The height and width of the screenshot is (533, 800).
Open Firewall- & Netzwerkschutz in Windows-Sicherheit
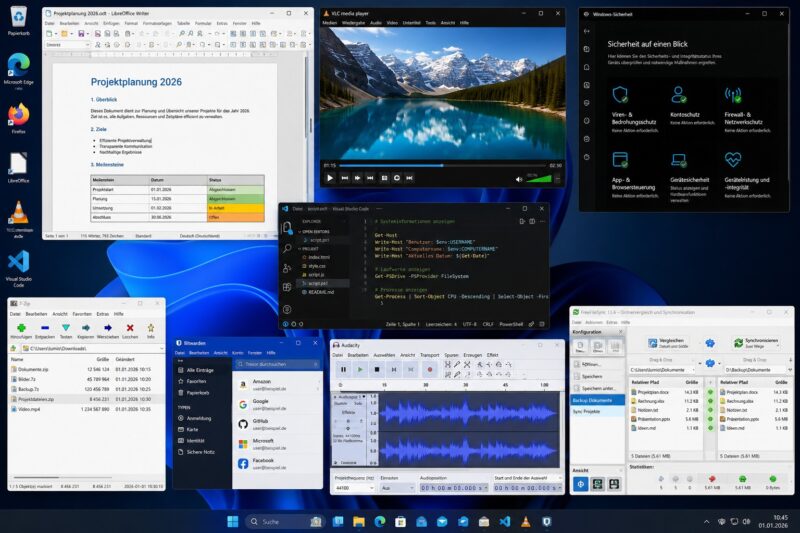[747, 109]
